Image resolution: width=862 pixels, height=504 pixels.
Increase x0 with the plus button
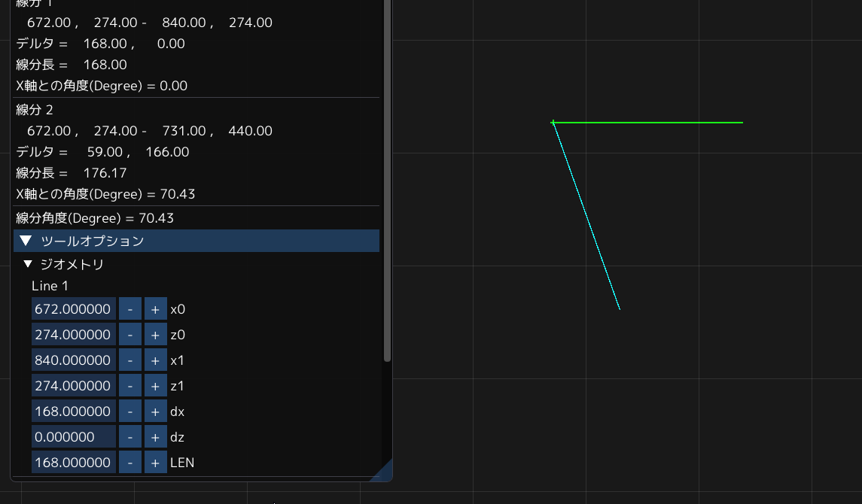(x=156, y=309)
